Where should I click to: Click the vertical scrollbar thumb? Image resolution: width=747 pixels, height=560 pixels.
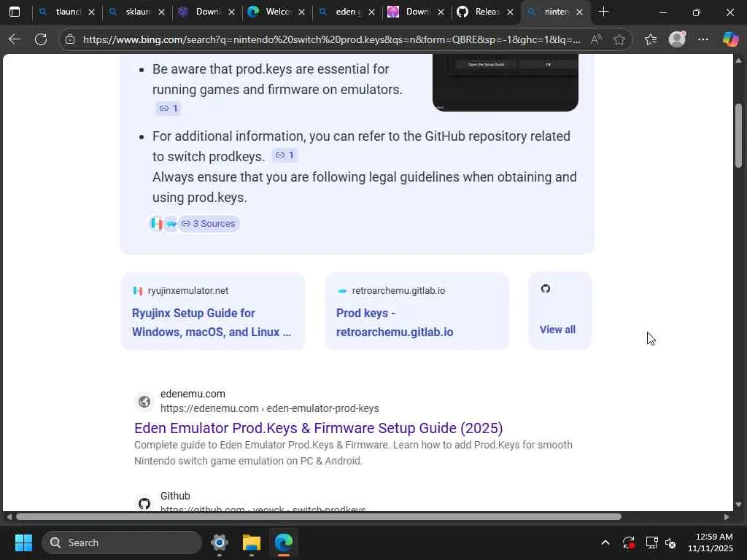coord(738,135)
